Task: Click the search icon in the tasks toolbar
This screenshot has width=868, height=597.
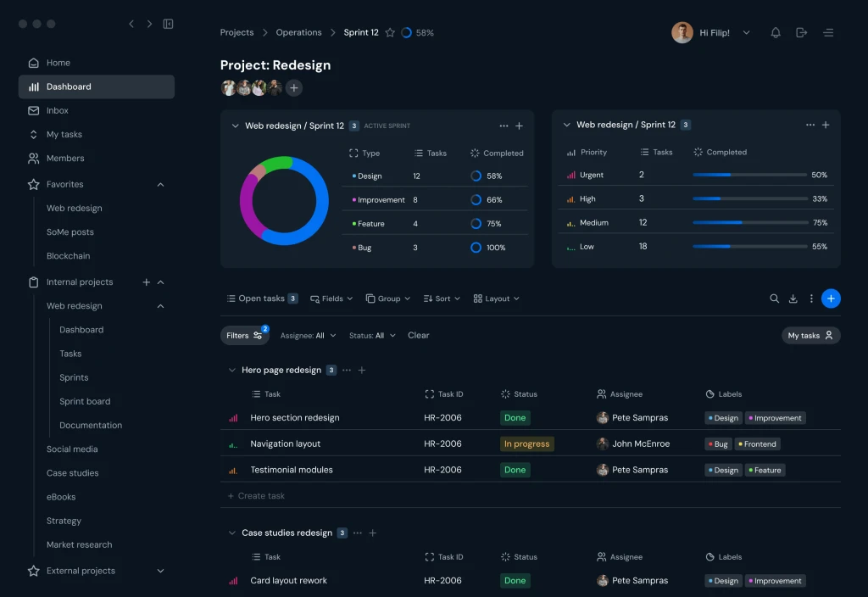Action: click(775, 298)
